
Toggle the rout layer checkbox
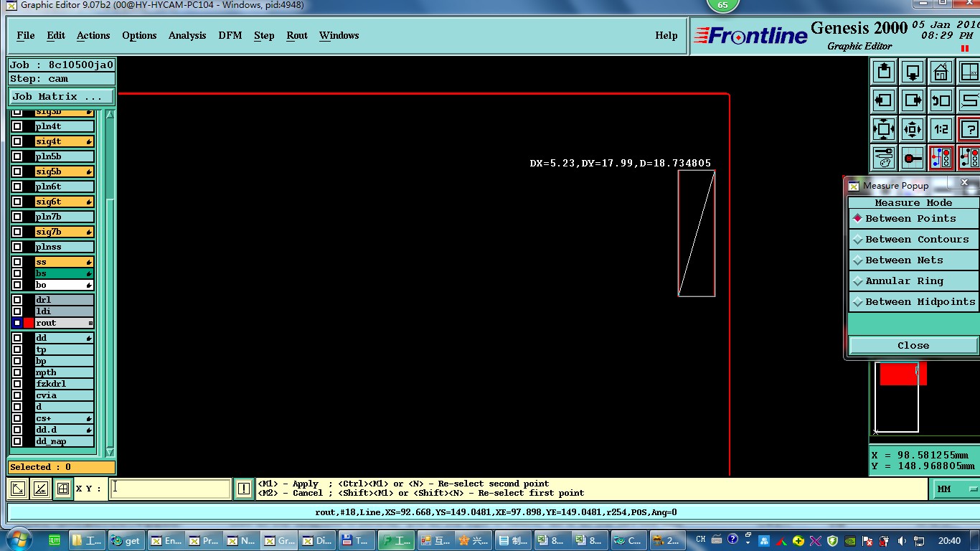(x=17, y=323)
